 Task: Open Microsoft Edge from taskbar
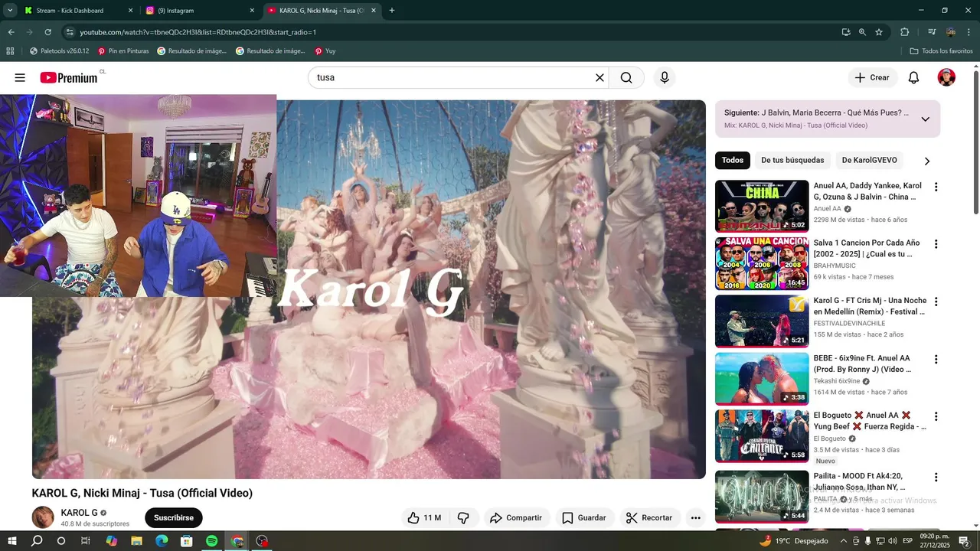tap(162, 541)
